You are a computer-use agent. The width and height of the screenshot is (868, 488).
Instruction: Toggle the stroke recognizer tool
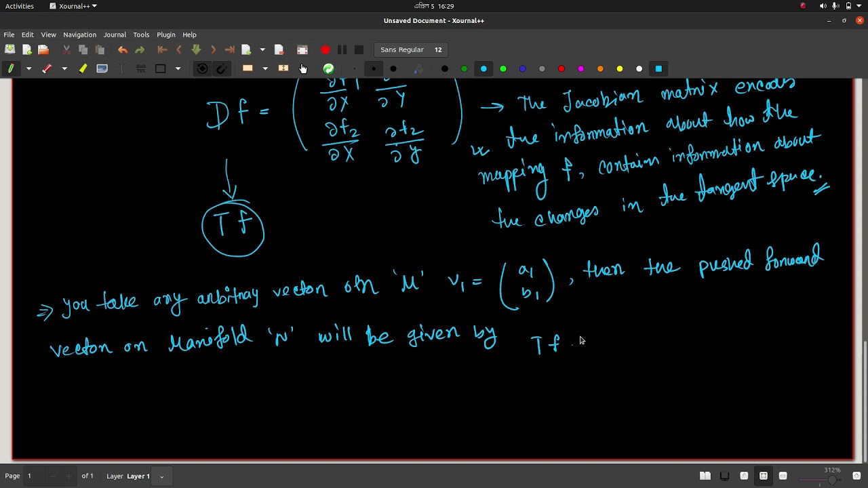[202, 68]
